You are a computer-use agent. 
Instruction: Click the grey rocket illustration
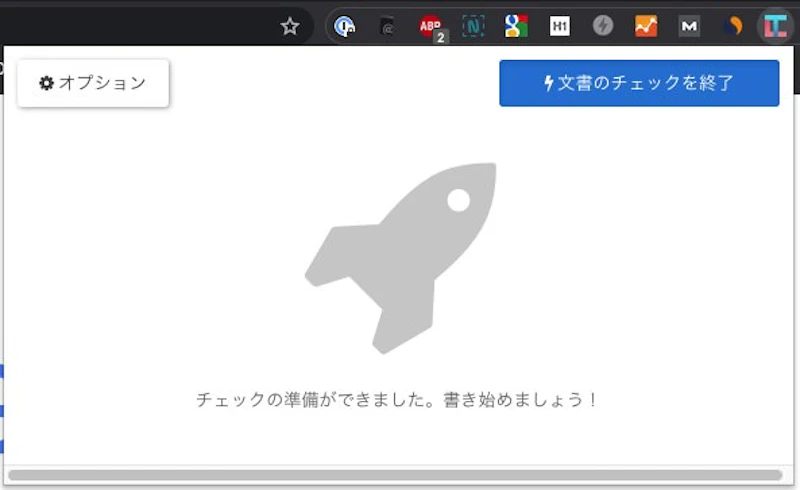[401, 258]
